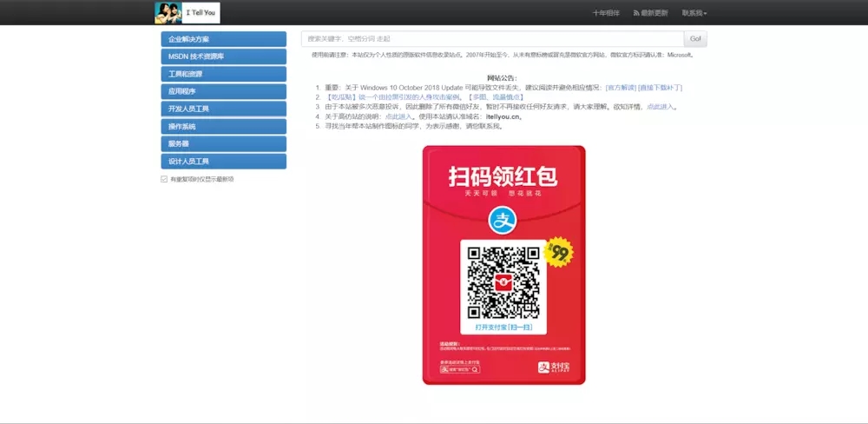Click the itellyou.cn domain text
Viewport: 868px width, 424px height.
[x=503, y=116]
